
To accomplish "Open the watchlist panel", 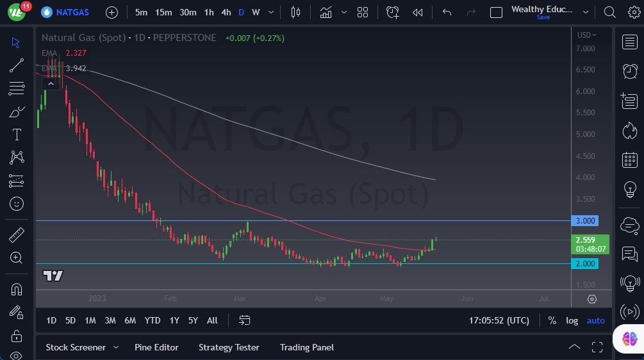I will (x=630, y=42).
